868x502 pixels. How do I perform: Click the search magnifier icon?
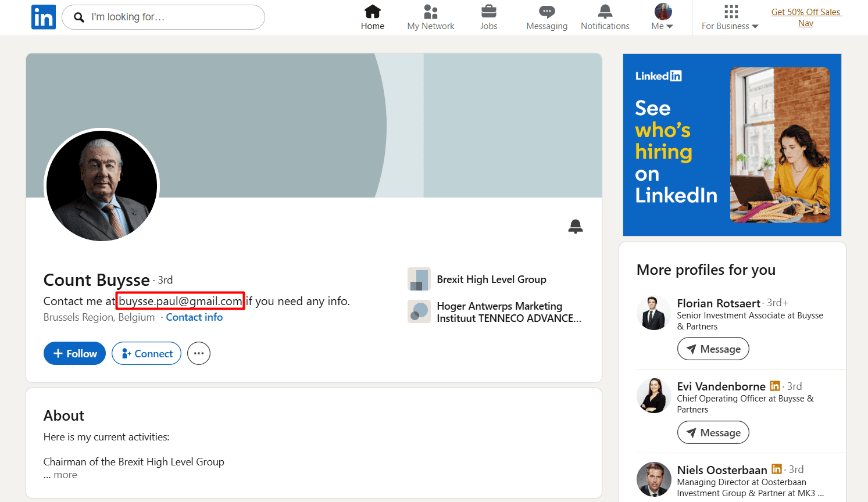(x=79, y=17)
